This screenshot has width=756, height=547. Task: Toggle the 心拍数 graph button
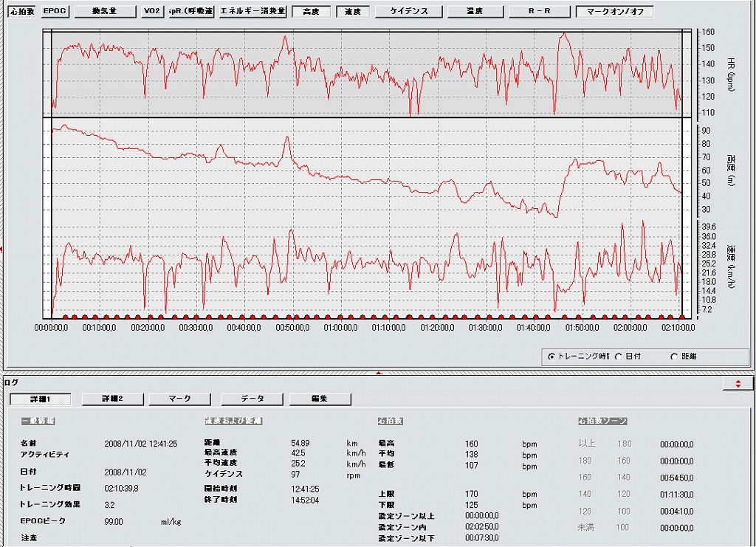point(22,11)
